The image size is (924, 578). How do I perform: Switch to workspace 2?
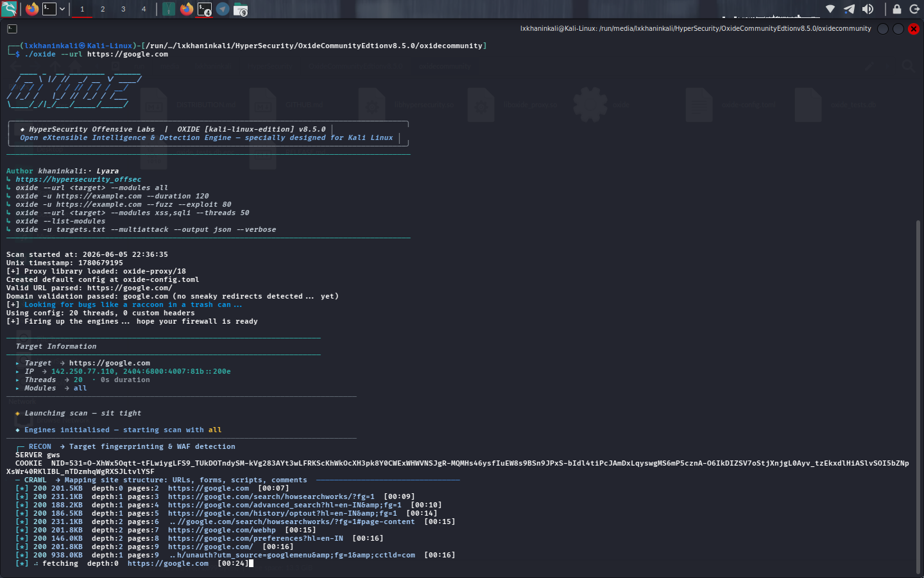[103, 9]
